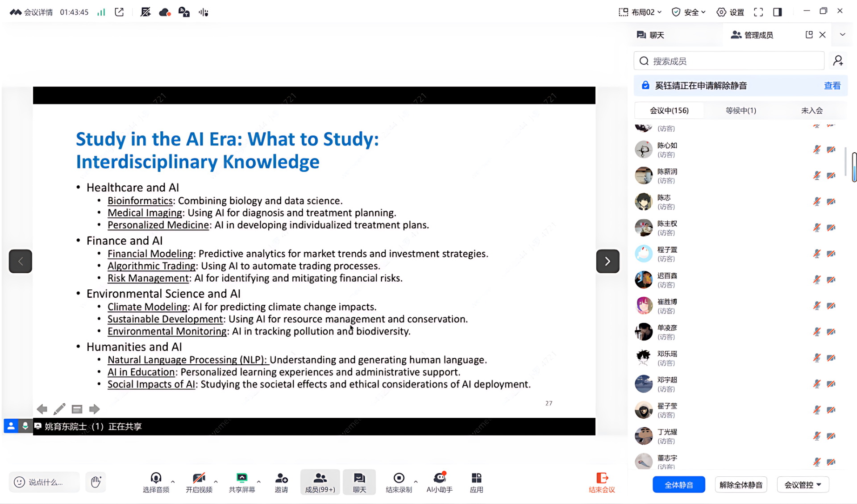Toggle 邓宇超's disabled camera icon
The image size is (857, 504).
point(831,384)
